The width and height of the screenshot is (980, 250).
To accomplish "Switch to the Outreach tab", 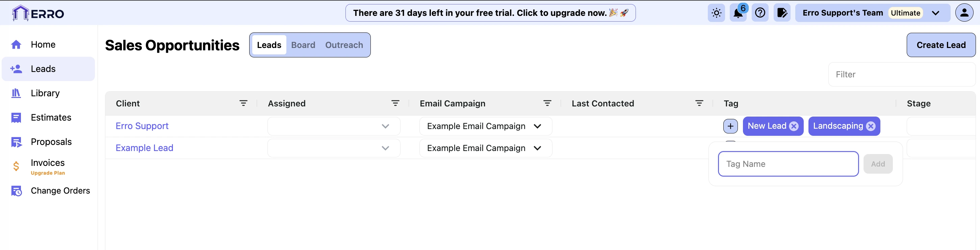I will [x=344, y=45].
